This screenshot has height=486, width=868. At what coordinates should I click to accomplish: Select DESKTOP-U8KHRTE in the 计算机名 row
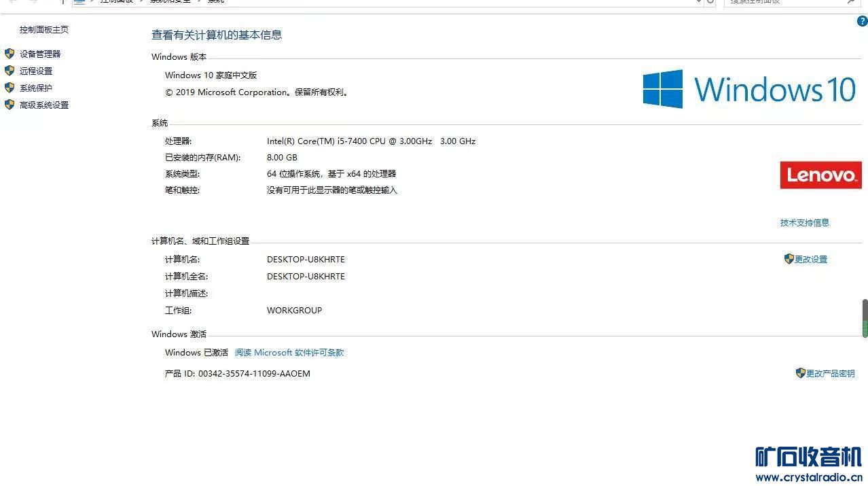(306, 260)
